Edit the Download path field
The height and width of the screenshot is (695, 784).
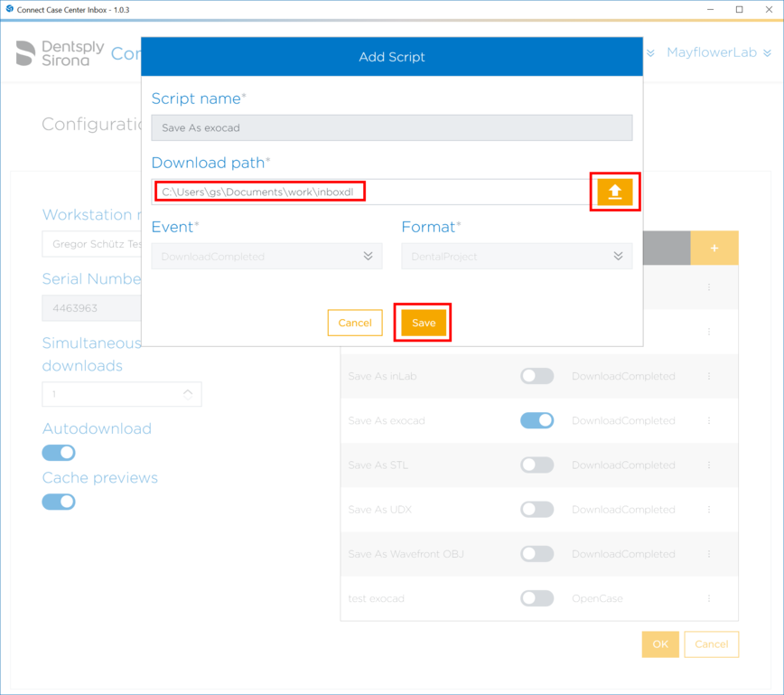(x=370, y=192)
